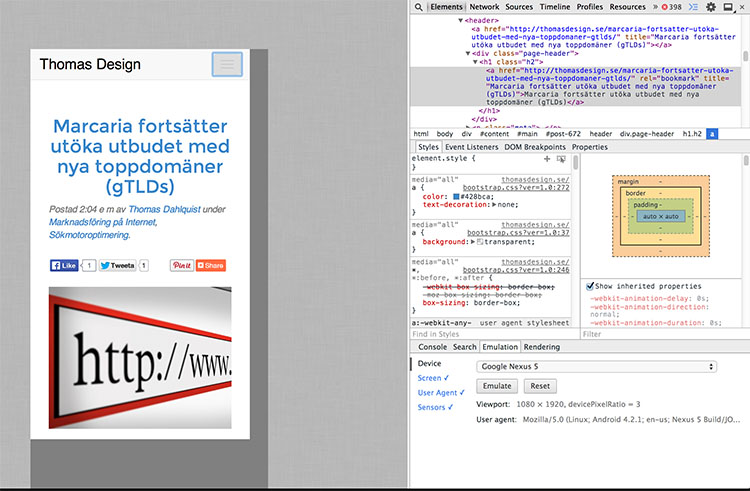Screen dimensions: 750x491
Task: Click the Filter field under computed properties
Action: [665, 334]
